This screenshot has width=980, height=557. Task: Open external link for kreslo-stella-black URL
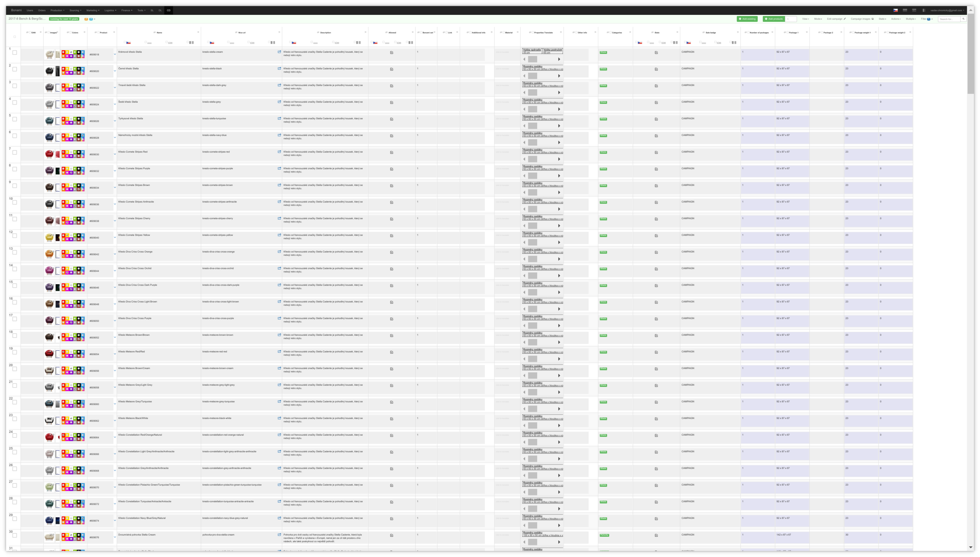coord(279,68)
